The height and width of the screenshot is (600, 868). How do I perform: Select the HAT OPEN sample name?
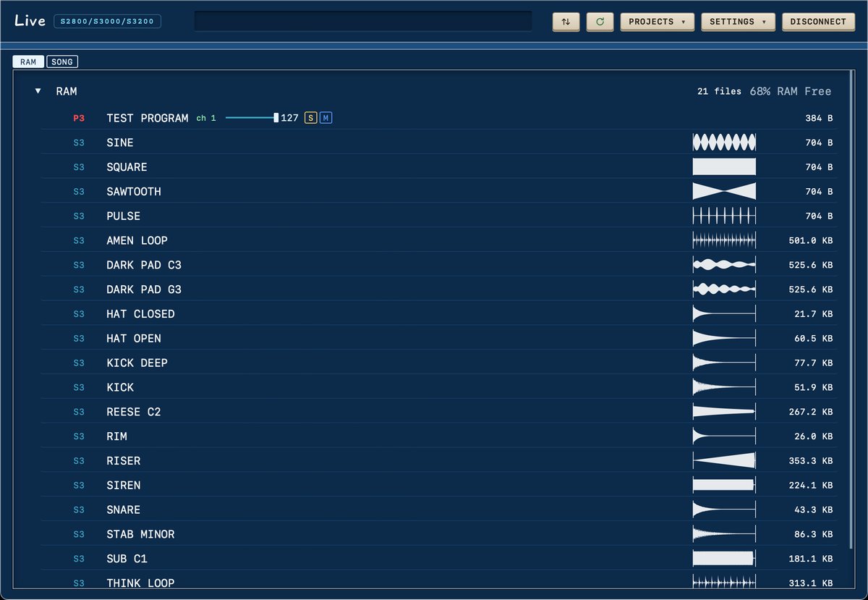[134, 339]
